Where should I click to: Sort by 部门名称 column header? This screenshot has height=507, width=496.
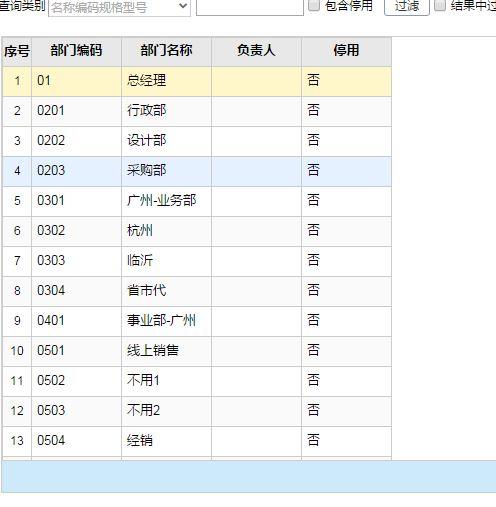[166, 51]
